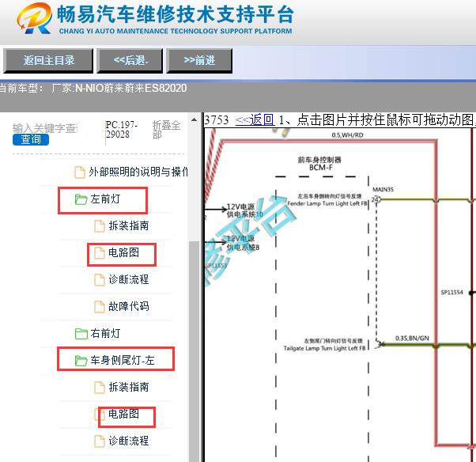Click page icon of 拆装指南 under 车身侧尾灯-左
This screenshot has width=476, height=462.
click(x=100, y=388)
